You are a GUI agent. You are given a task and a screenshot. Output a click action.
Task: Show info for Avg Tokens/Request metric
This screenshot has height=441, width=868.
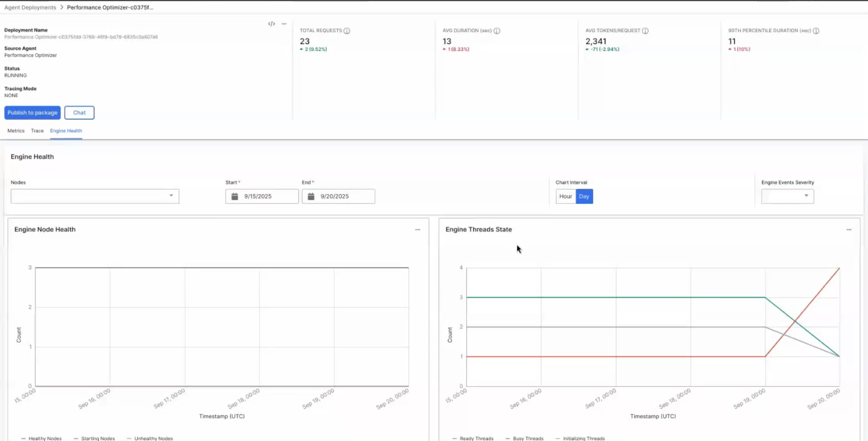point(645,31)
